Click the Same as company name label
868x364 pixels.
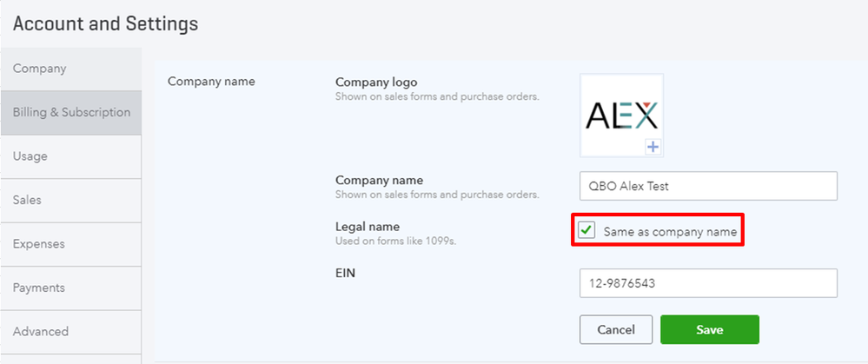(x=671, y=232)
